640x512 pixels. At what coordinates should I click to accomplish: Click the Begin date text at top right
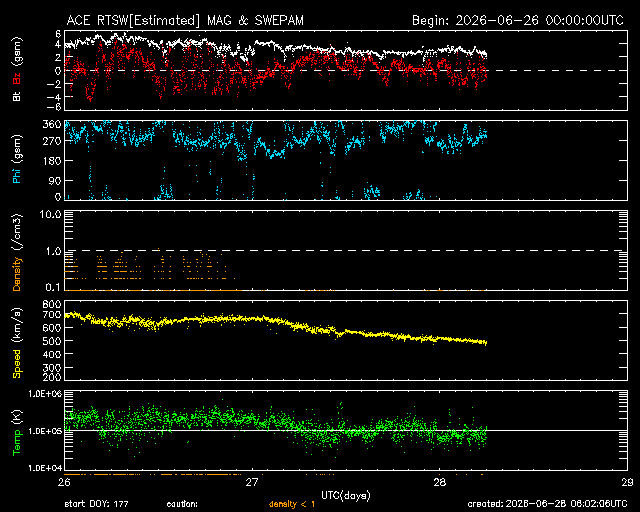pos(518,20)
